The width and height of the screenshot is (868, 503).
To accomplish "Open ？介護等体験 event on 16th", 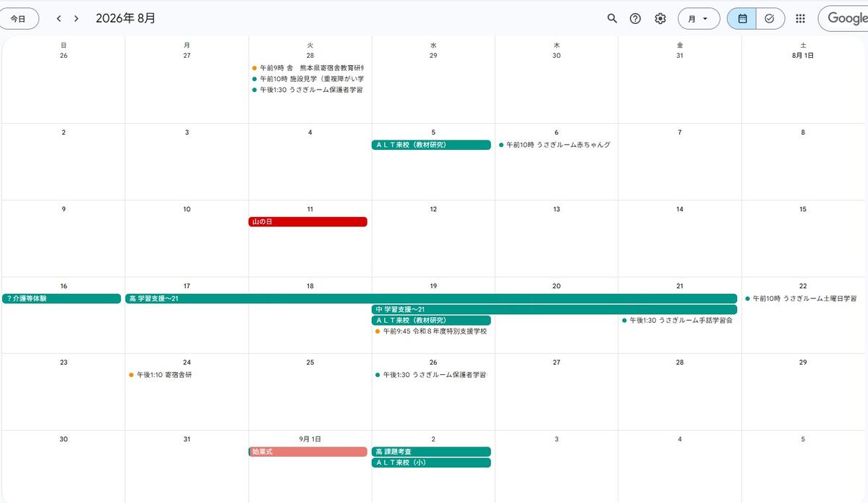I will (61, 298).
